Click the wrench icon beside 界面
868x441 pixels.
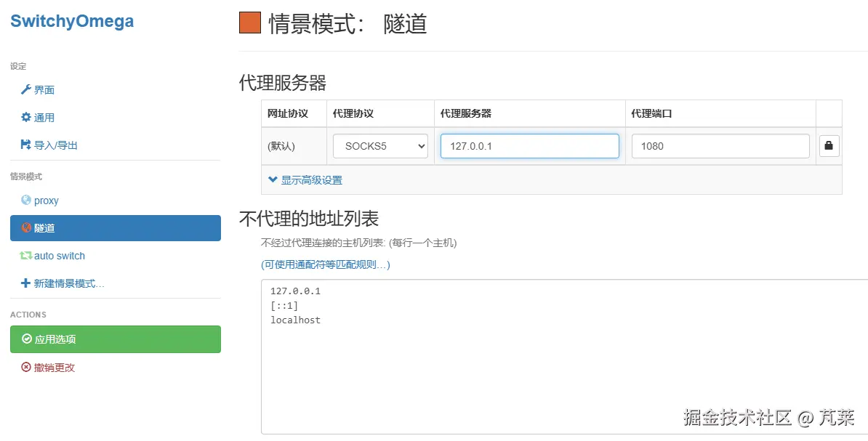point(25,89)
